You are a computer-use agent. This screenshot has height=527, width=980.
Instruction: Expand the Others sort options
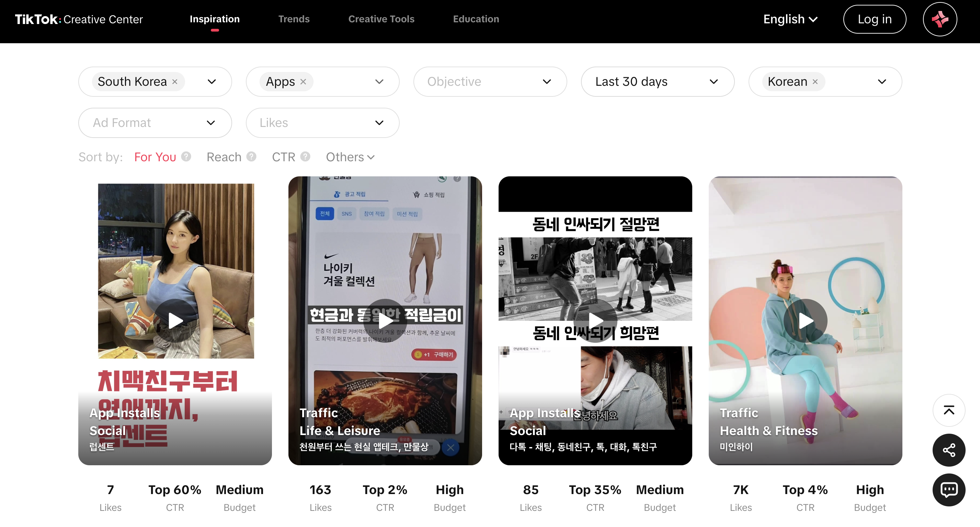[x=350, y=157]
